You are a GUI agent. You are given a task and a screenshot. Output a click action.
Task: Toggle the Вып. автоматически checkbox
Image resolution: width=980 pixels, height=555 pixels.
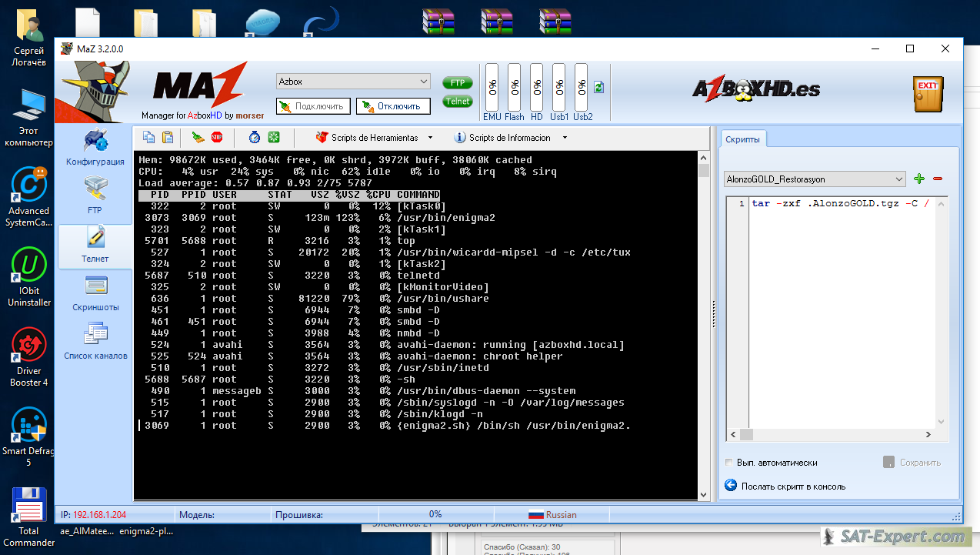pos(729,463)
